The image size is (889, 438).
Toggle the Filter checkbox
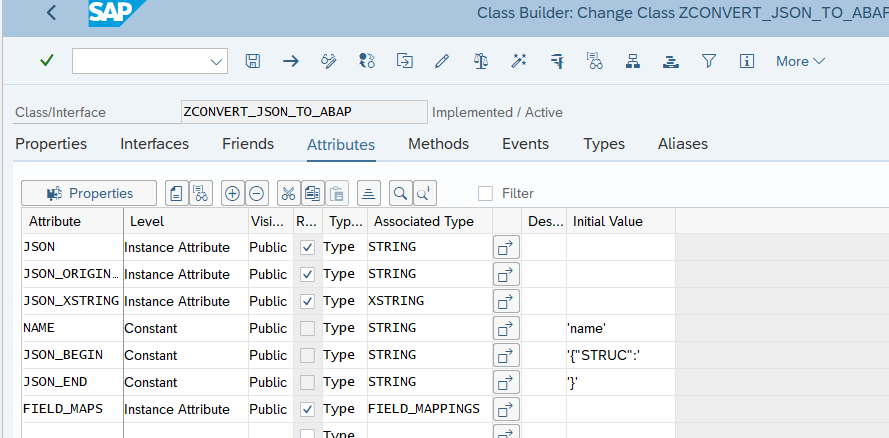coord(485,194)
